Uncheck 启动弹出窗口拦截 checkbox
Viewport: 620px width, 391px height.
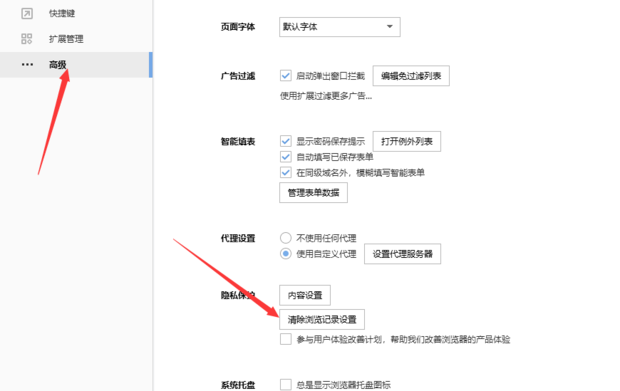[x=285, y=76]
